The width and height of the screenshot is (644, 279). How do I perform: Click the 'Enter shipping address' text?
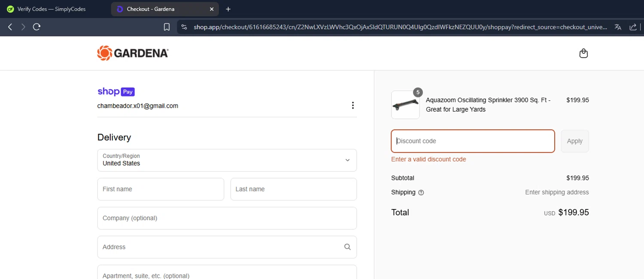pyautogui.click(x=557, y=192)
